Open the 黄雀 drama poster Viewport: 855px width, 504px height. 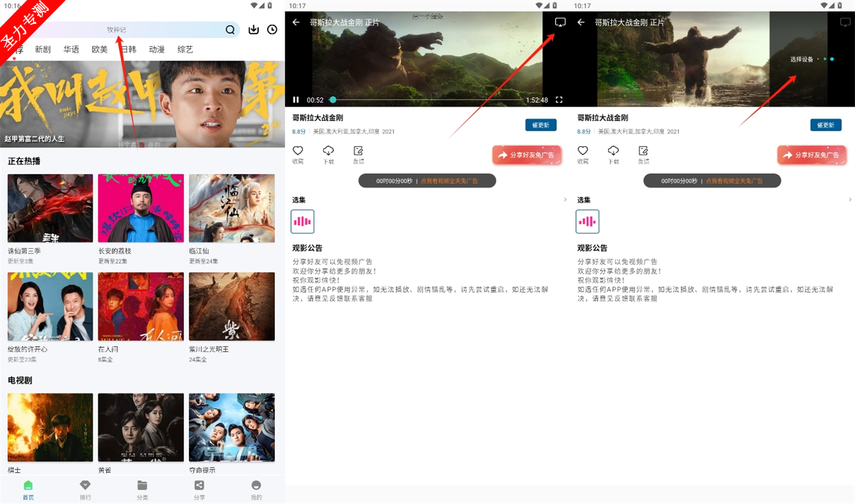tap(141, 427)
